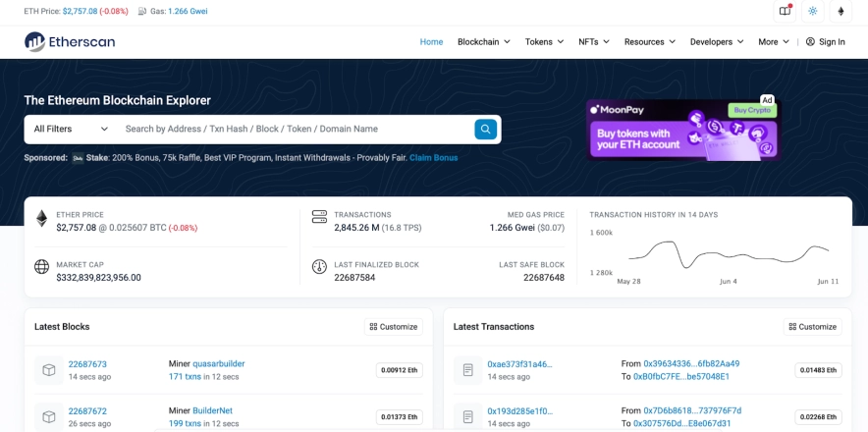Click the block cube icon for 22687673
The width and height of the screenshot is (868, 432).
(48, 369)
